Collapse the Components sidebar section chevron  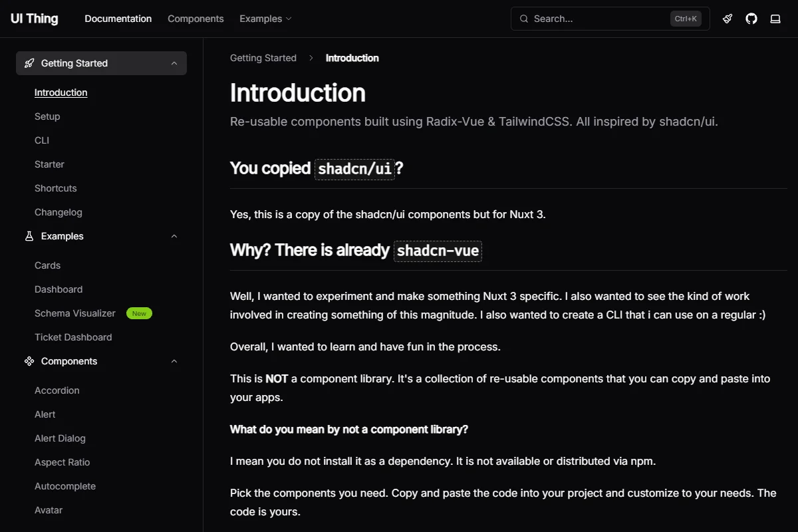(x=174, y=361)
